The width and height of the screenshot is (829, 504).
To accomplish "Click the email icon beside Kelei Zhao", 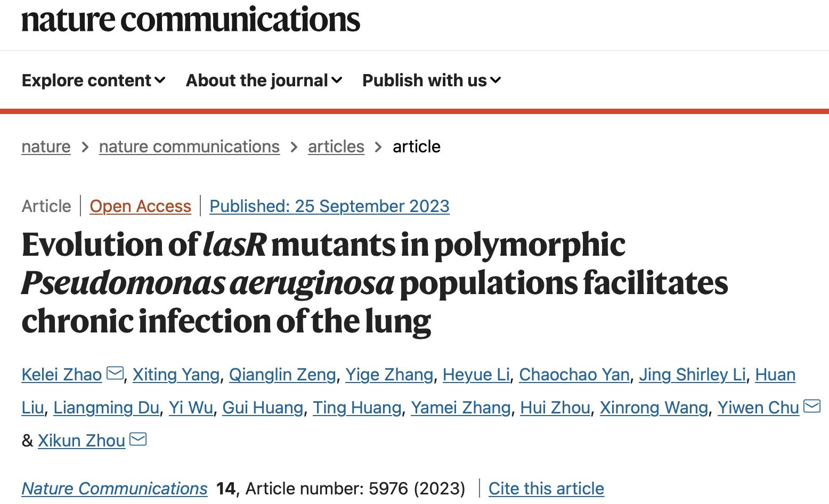I will 115,373.
